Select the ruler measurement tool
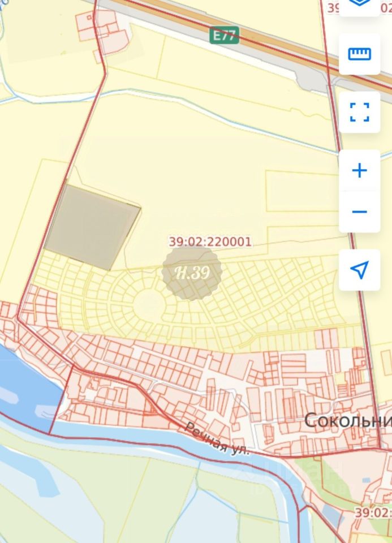Screen dimensions: 392x543 tap(359, 54)
